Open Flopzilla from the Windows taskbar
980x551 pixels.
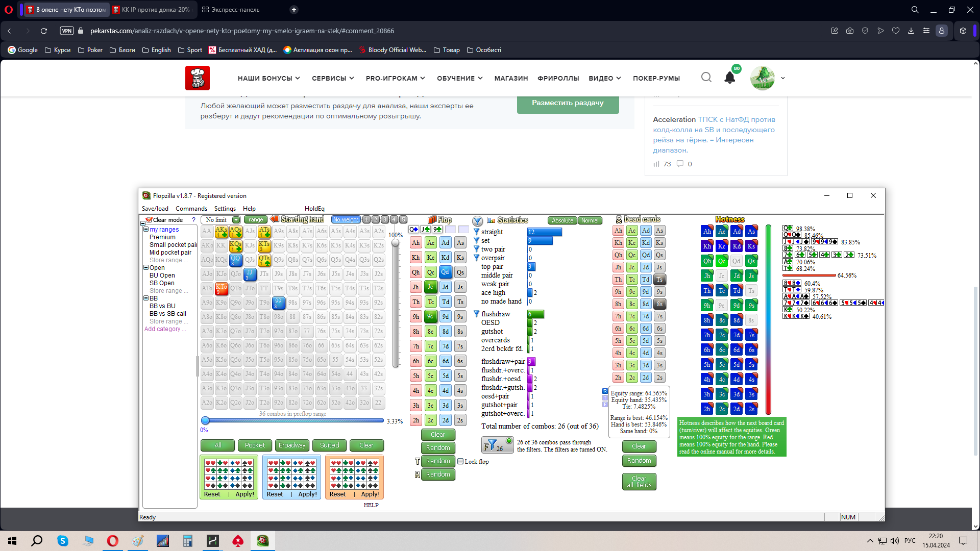click(x=263, y=541)
